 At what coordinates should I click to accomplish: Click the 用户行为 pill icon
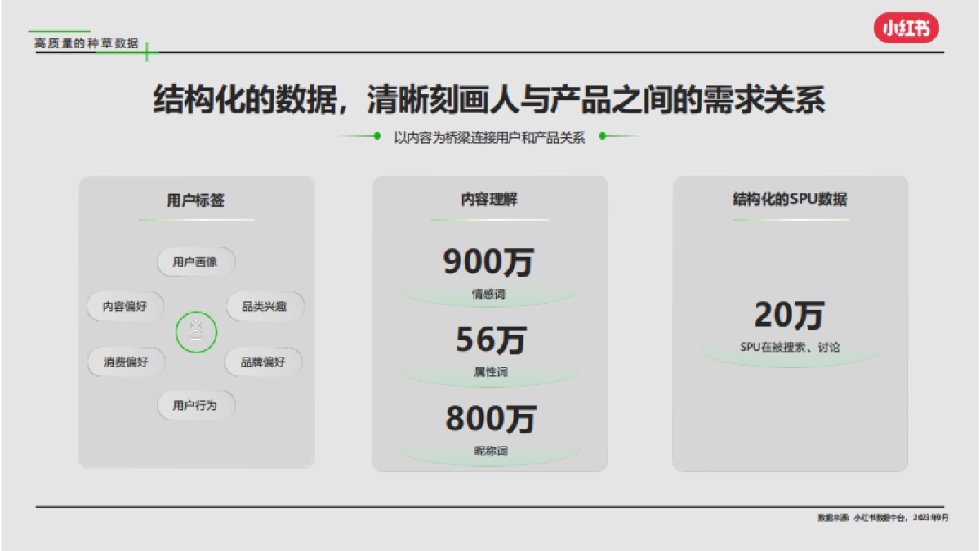[x=195, y=406]
